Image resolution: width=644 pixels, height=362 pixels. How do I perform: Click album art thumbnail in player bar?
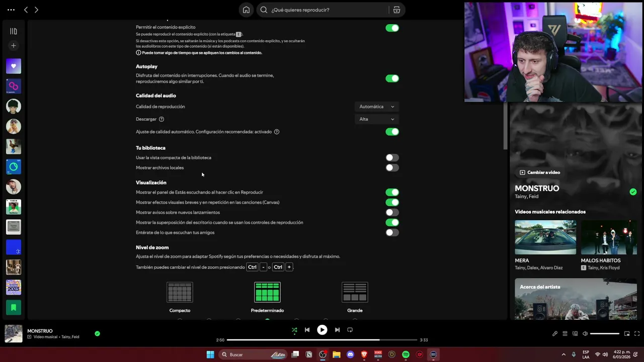14,334
